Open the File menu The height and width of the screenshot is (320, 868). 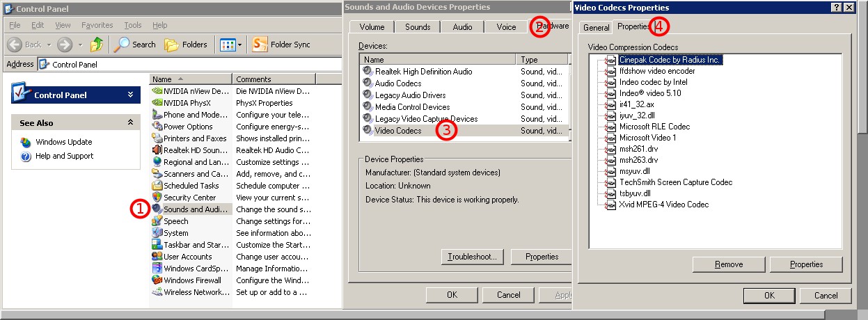click(15, 25)
